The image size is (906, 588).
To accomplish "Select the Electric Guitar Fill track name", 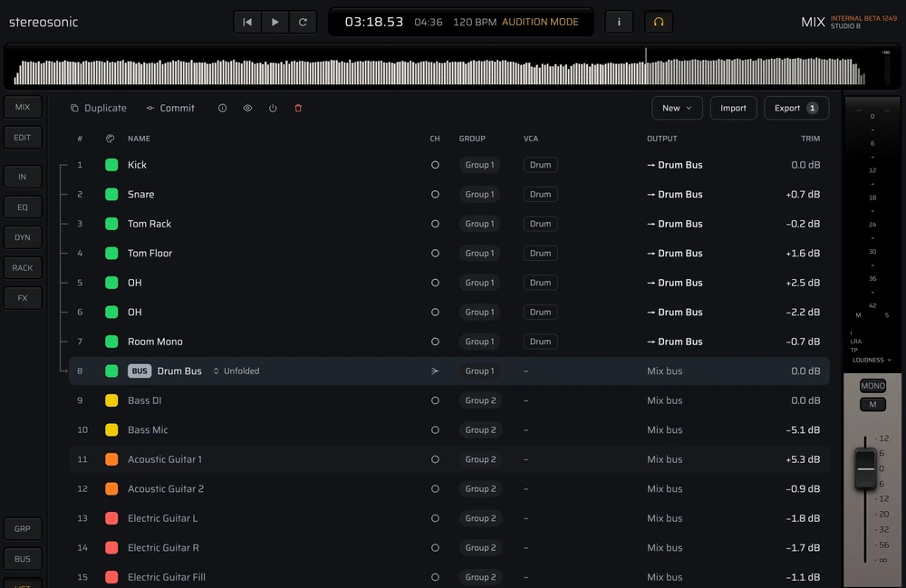I will click(x=167, y=577).
